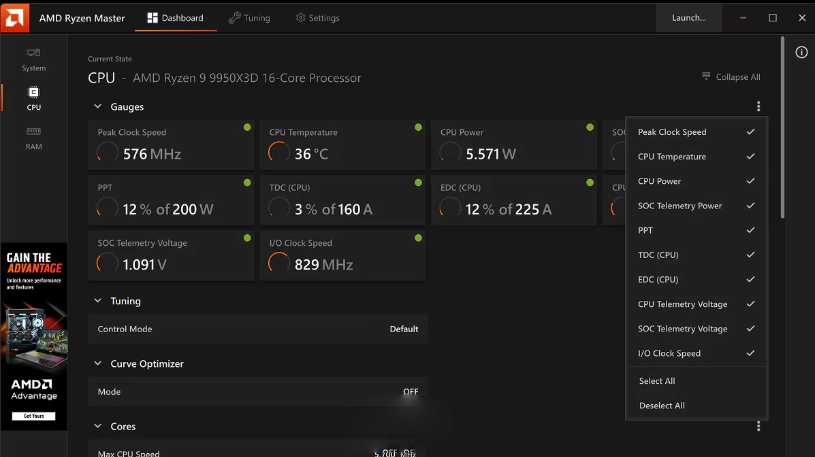The height and width of the screenshot is (457, 815).
Task: Click the EDC (CPU) gauge dial
Action: click(x=450, y=207)
